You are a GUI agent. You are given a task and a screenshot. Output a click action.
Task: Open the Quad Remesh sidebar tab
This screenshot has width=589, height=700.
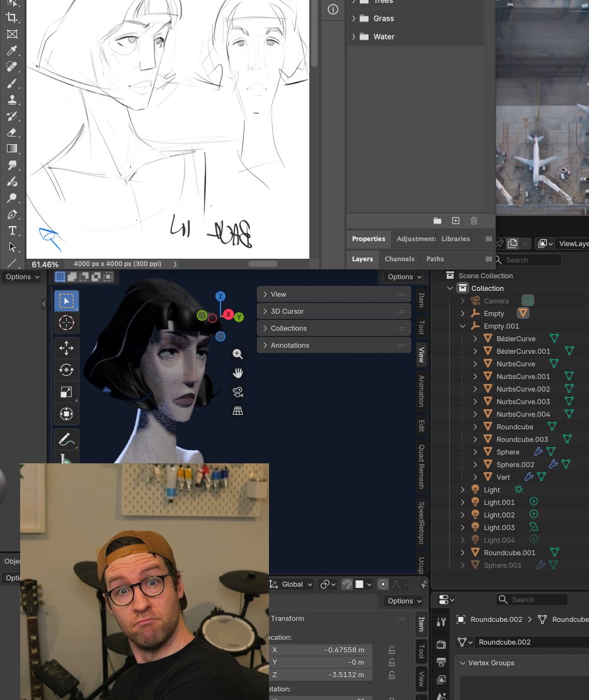(421, 466)
